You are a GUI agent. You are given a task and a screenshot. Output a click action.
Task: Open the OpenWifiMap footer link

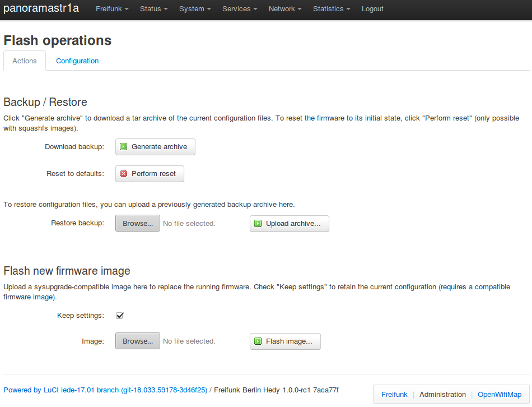click(x=499, y=395)
